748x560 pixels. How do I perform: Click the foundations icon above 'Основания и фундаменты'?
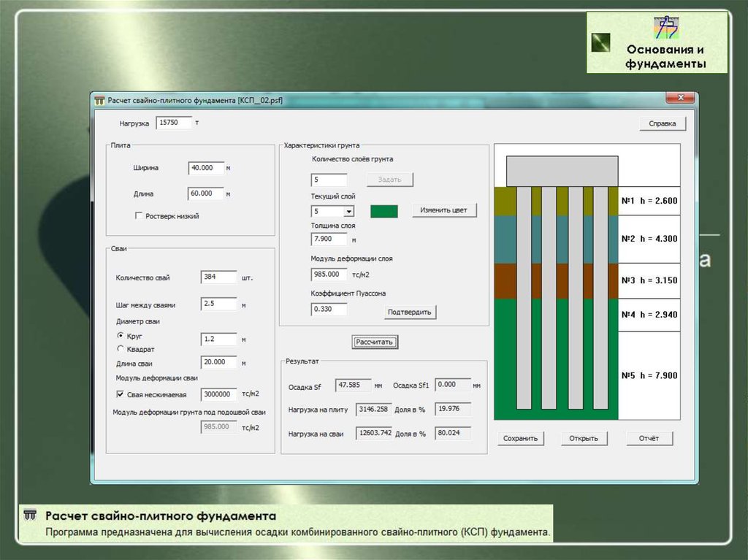pyautogui.click(x=665, y=28)
